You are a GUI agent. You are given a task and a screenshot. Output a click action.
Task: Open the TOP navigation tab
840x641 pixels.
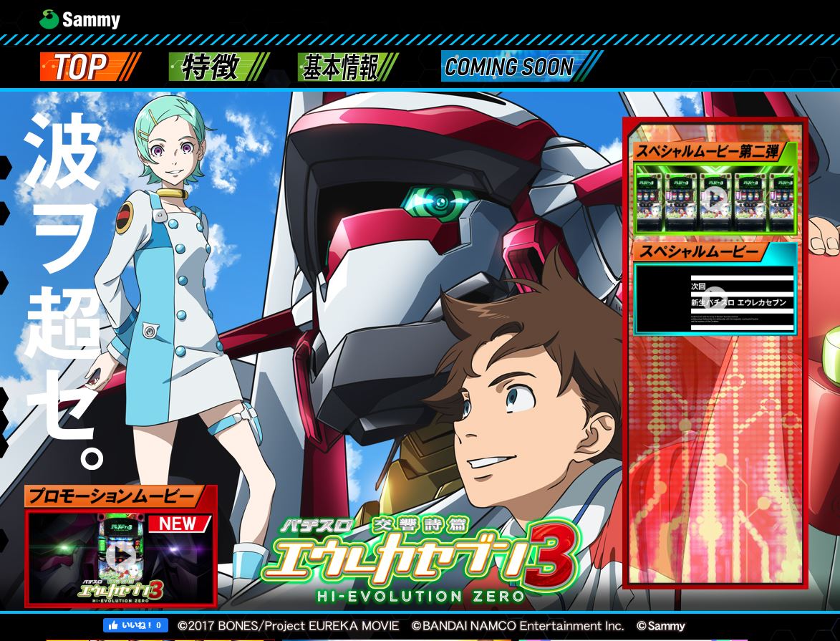[x=90, y=67]
